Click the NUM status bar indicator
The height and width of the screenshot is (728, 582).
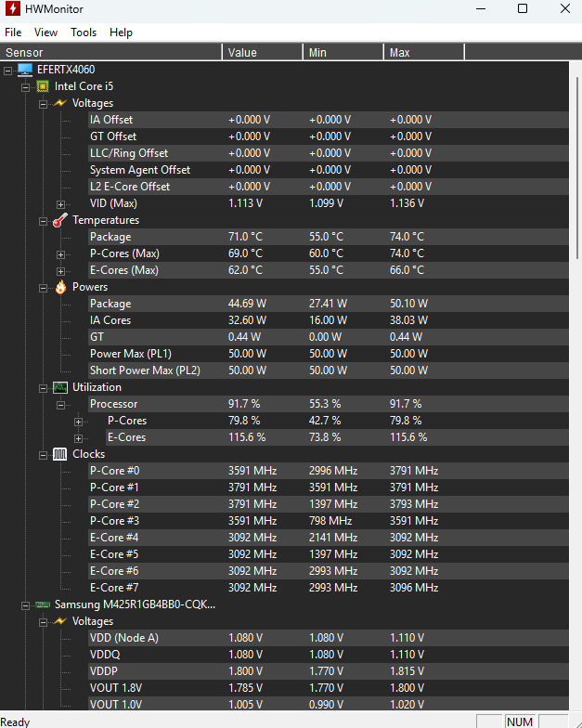[x=520, y=721]
